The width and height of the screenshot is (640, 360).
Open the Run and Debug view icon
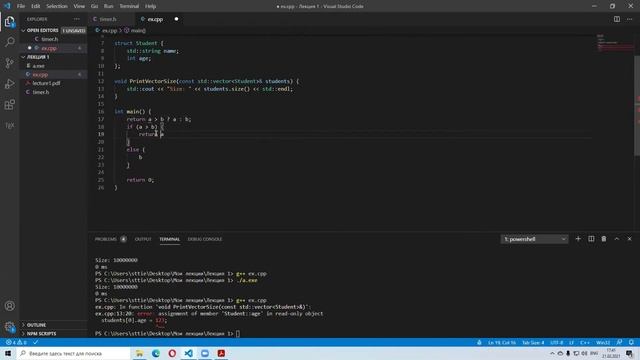[9, 84]
